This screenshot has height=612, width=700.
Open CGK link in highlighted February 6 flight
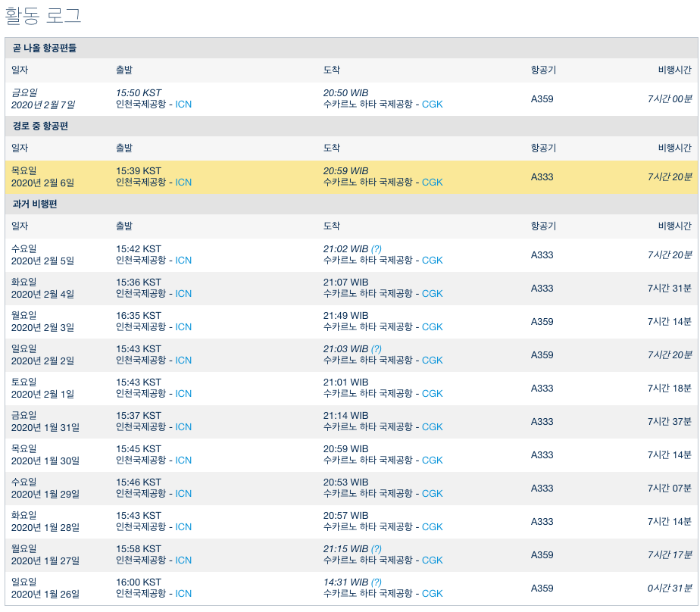(432, 183)
